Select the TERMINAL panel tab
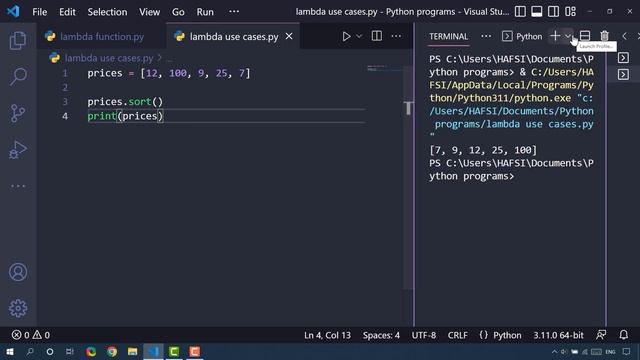 click(448, 36)
